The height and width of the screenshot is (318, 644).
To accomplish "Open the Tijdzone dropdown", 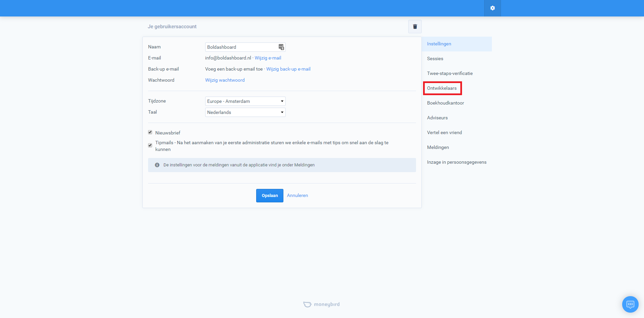I will [x=245, y=101].
